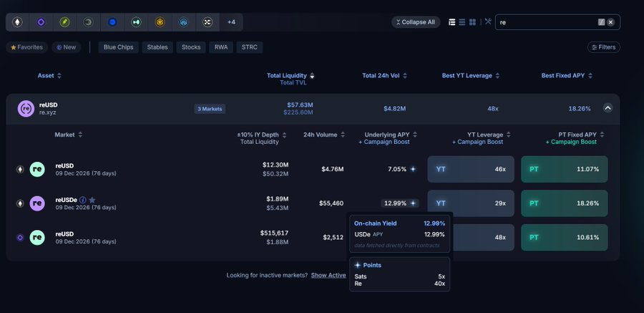Filter by white X-pattern chain icon

[208, 22]
